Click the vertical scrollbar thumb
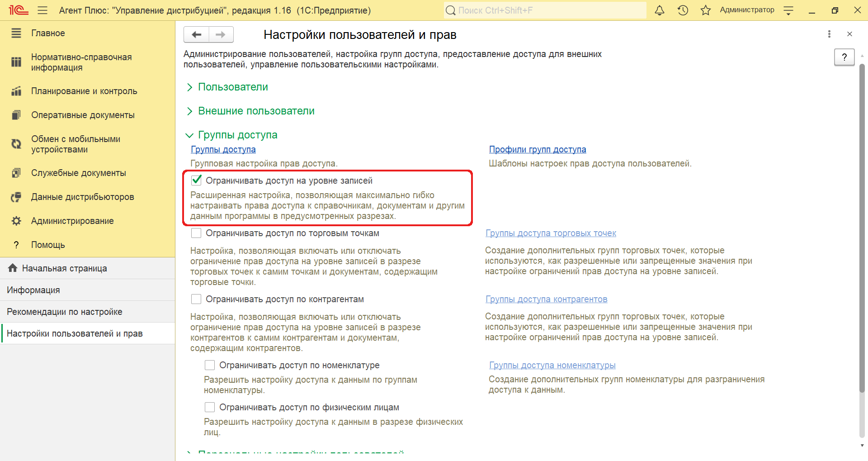The width and height of the screenshot is (868, 461). pyautogui.click(x=862, y=228)
